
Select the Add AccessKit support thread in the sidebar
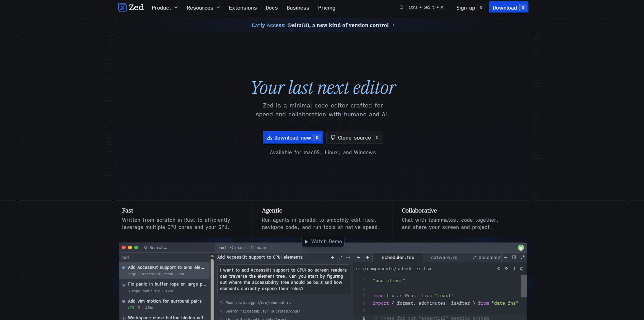click(165, 271)
